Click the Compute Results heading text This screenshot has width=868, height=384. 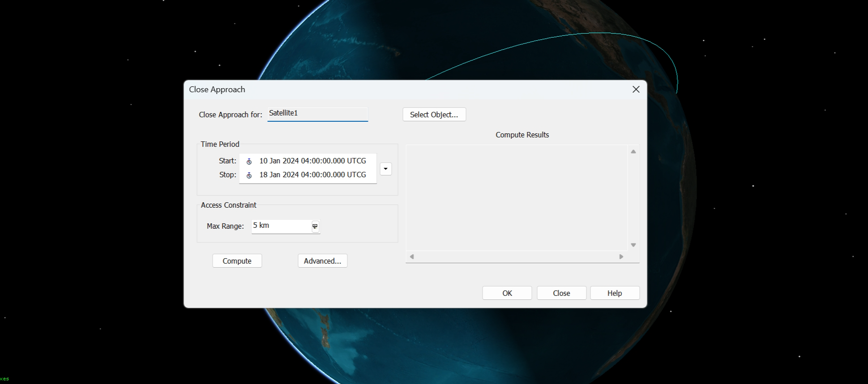click(x=522, y=135)
